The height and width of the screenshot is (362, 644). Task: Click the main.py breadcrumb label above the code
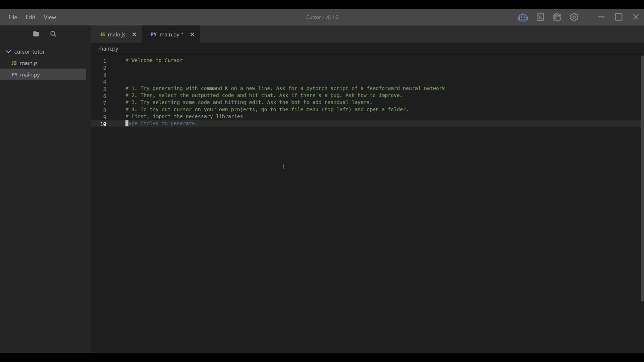point(108,49)
